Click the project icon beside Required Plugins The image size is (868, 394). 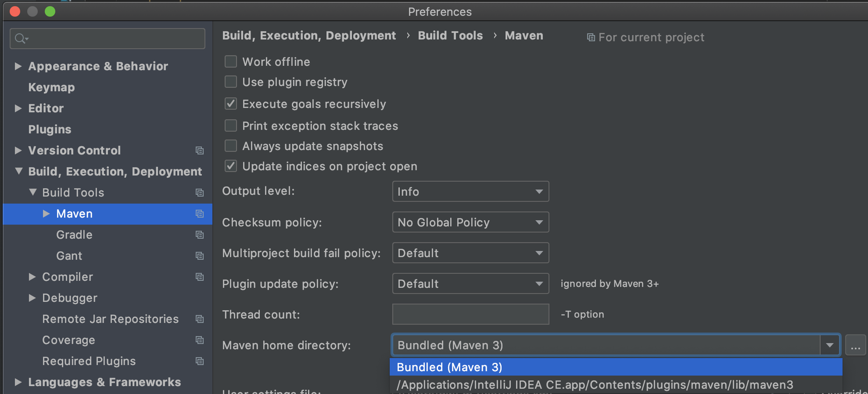coord(200,361)
